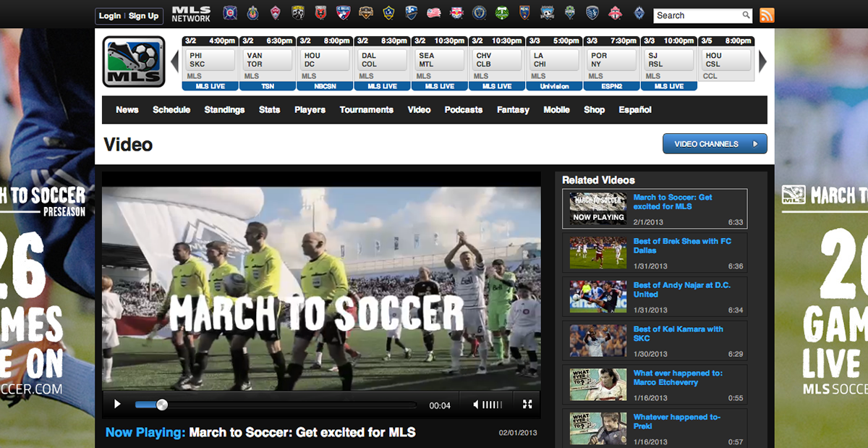Open the Shop menu item
The image size is (868, 448).
(x=594, y=110)
